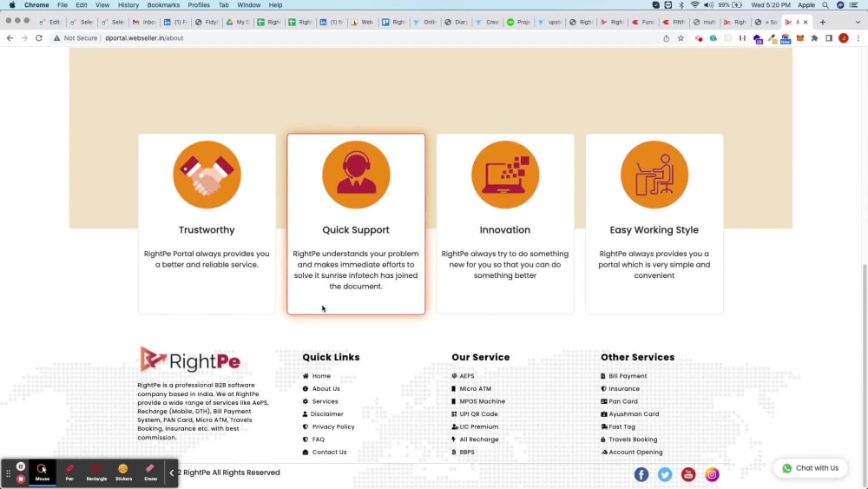Bookmark this page with the star icon
Viewport: 868px width, 489px height.
tap(681, 38)
